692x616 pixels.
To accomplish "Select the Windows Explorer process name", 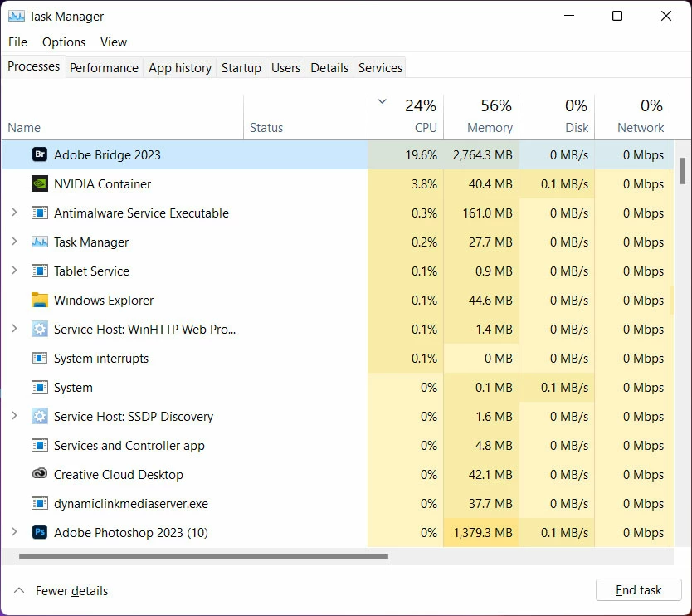I will [x=104, y=301].
